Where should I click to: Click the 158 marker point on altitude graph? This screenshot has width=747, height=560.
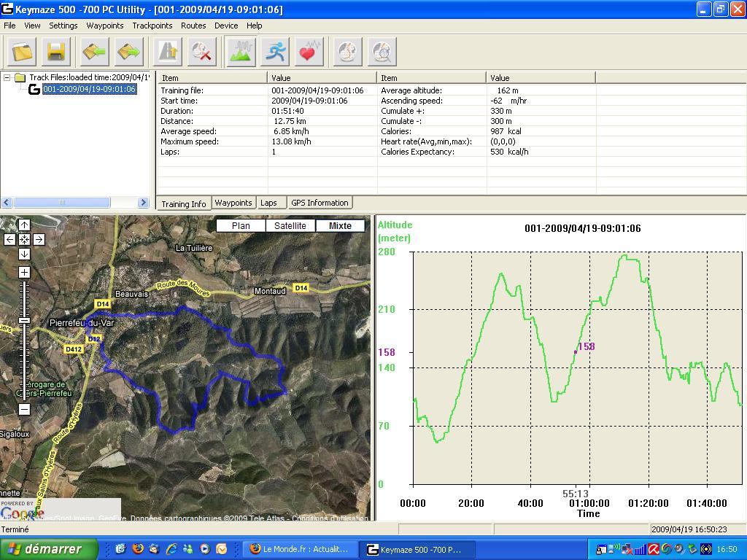pyautogui.click(x=576, y=352)
